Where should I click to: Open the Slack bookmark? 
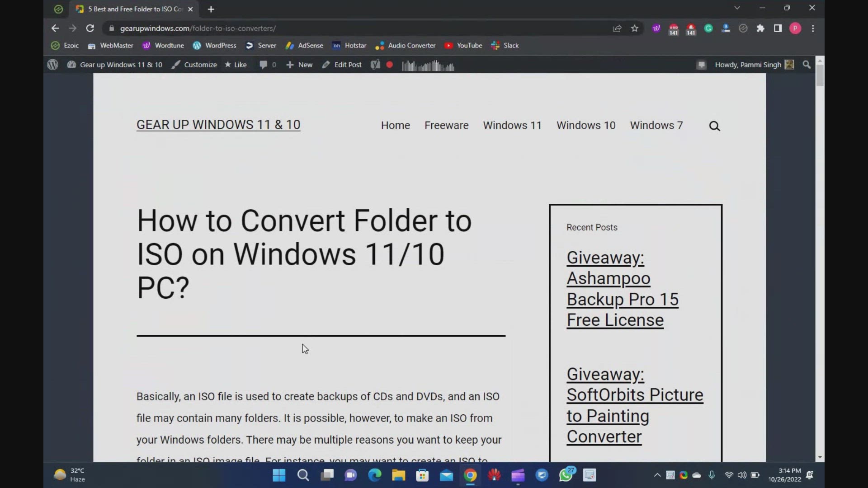click(505, 46)
